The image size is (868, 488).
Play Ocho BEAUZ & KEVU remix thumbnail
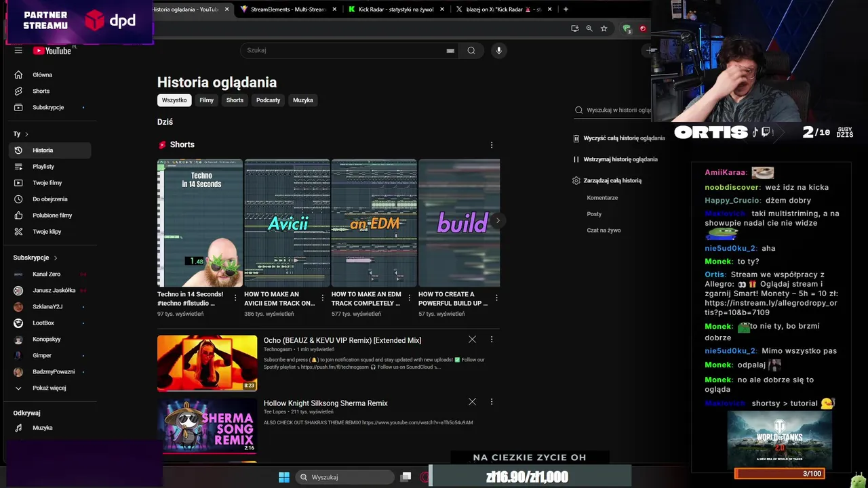[x=208, y=363]
